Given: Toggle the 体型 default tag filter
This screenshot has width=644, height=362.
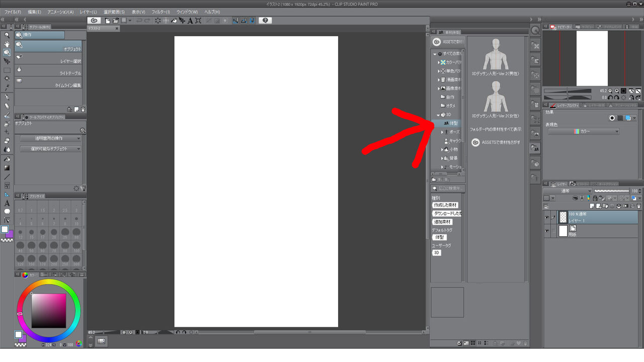Looking at the screenshot, I should 440,237.
